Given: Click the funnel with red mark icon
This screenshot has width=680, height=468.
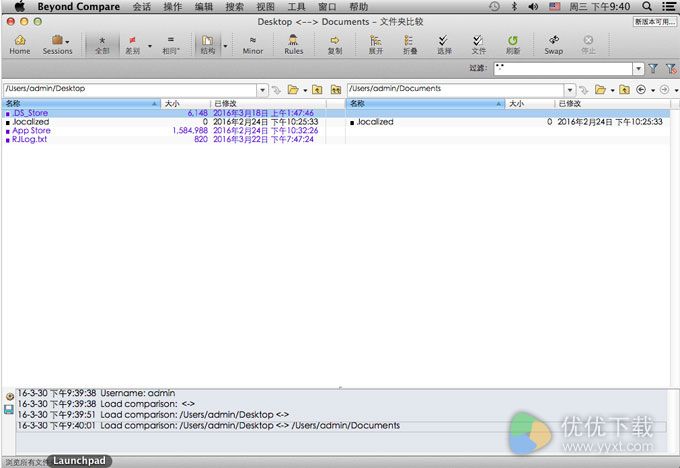Looking at the screenshot, I should 671,68.
